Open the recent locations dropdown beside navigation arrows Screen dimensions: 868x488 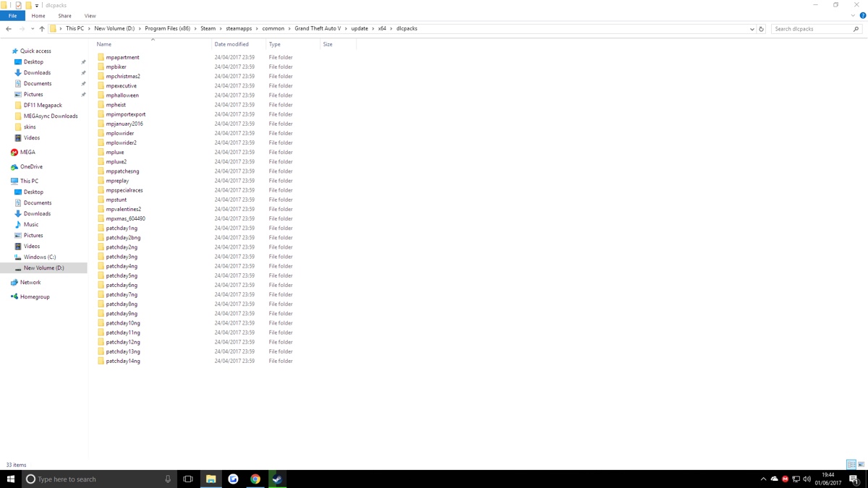pos(32,28)
